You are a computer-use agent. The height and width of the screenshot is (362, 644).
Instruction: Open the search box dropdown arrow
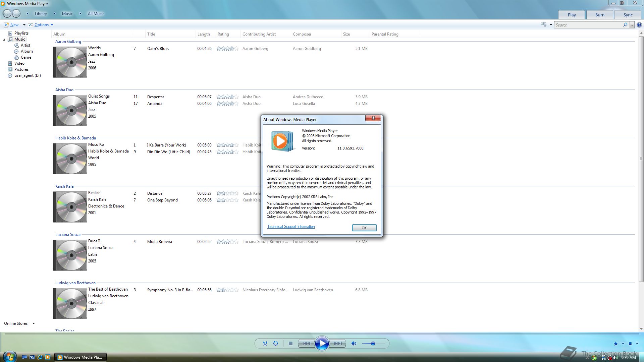coord(632,25)
